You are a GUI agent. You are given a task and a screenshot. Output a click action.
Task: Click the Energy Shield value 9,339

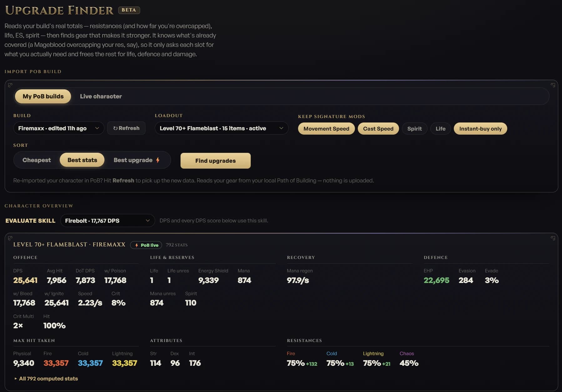[x=209, y=280]
